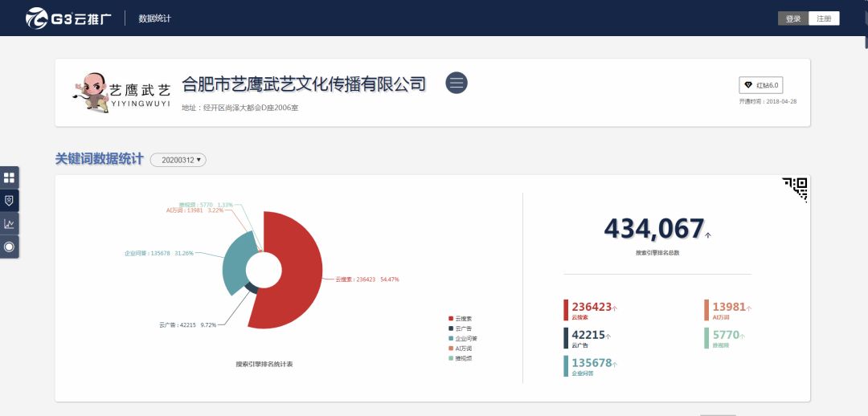Screen dimensions: 868x416
Task: Click the 搜索引擎排名总数 caption
Action: pos(657,253)
